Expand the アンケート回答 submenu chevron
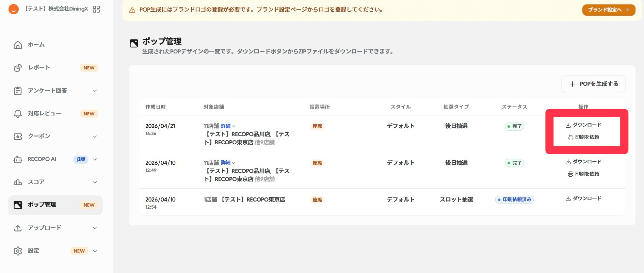 [95, 91]
